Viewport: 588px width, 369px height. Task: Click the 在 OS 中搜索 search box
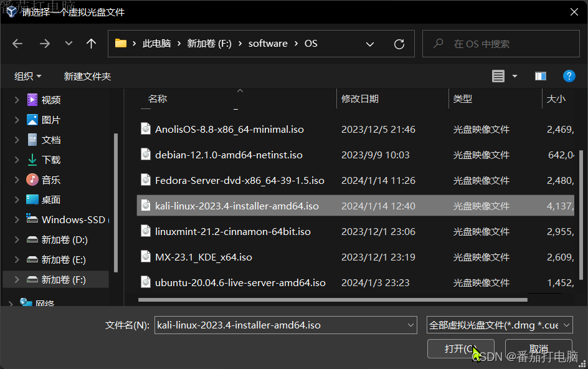pos(501,44)
